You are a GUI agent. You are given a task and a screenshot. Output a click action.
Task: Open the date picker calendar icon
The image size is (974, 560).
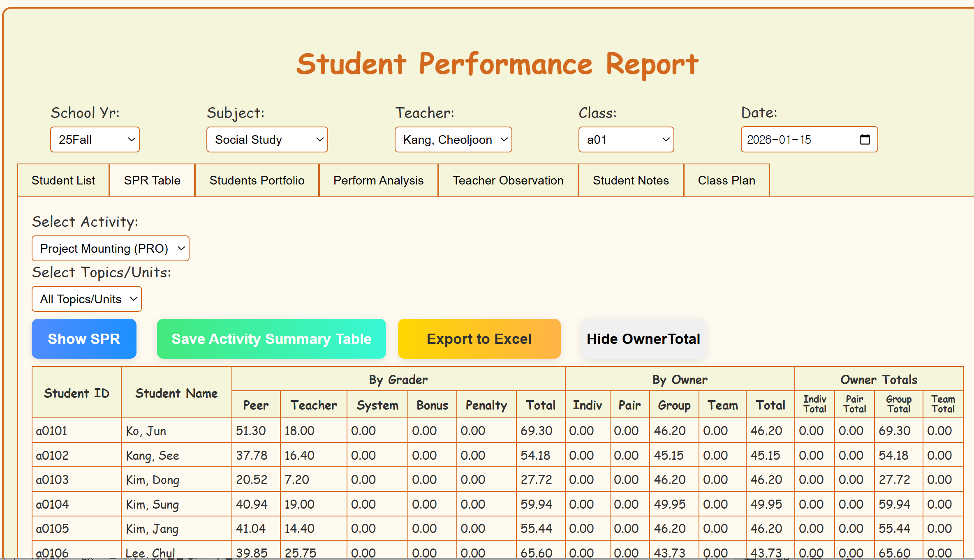865,140
